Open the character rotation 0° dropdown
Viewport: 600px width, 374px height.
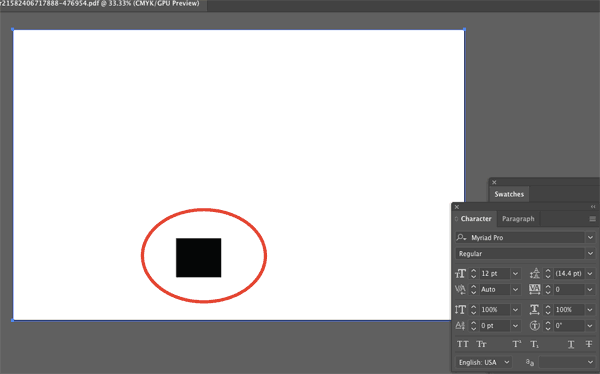click(590, 326)
